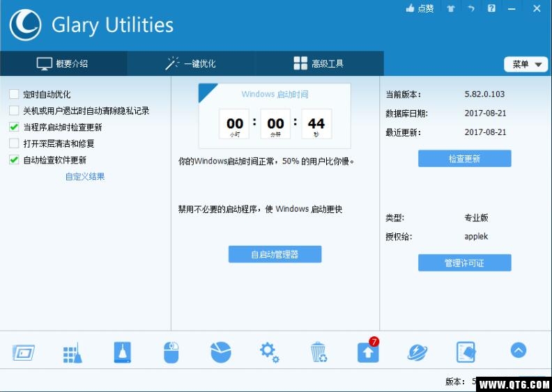The image size is (552, 392).
Task: Uncheck 当程序启动时检查更新 option
Action: [14, 127]
